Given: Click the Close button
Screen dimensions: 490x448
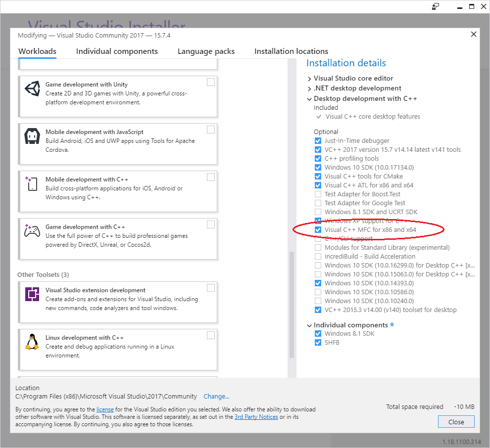Looking at the screenshot, I should pos(456,422).
